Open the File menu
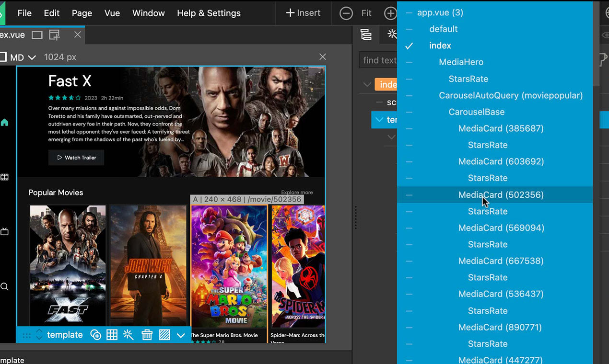The width and height of the screenshot is (609, 364). tap(24, 13)
